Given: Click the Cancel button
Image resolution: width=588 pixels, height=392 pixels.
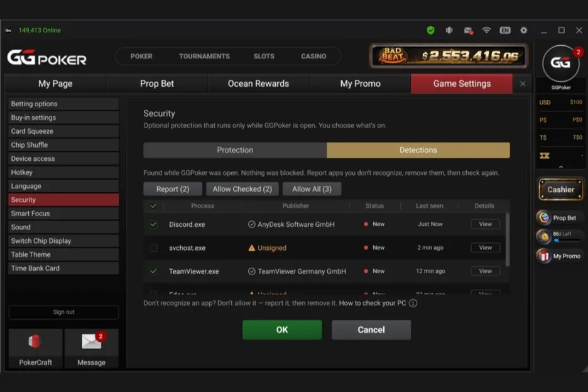Looking at the screenshot, I should pos(371,330).
